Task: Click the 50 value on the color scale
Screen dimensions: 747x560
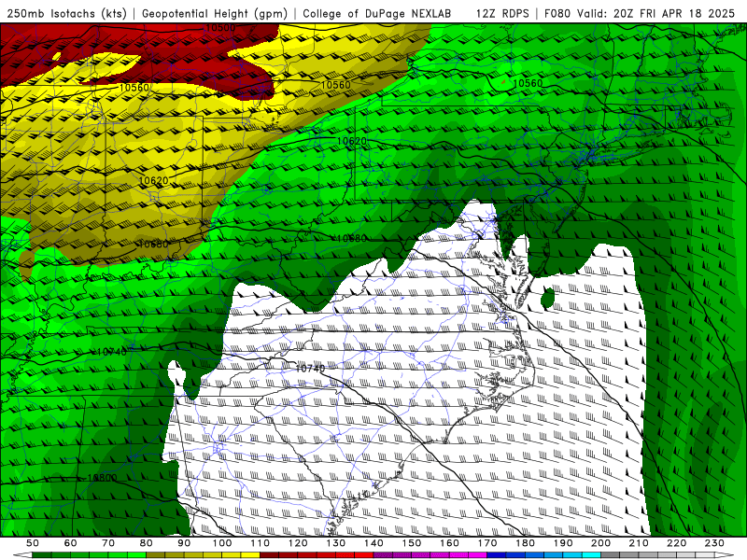Action: pos(33,543)
